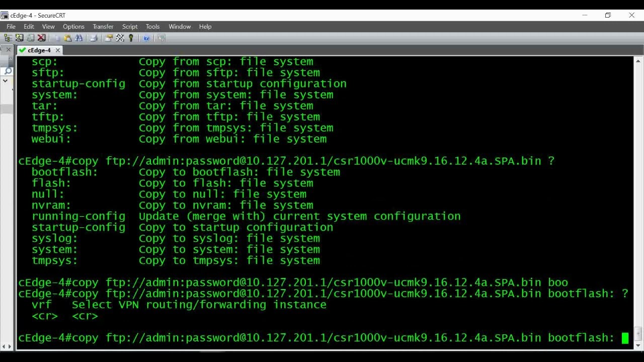Close the left sidebar panel tab
Screen dimensions: 644x362
8,50
